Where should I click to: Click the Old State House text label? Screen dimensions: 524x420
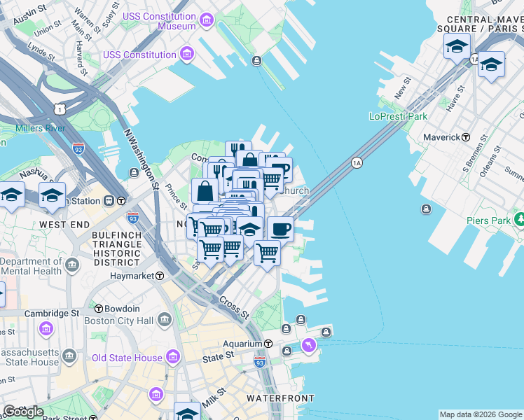click(127, 358)
